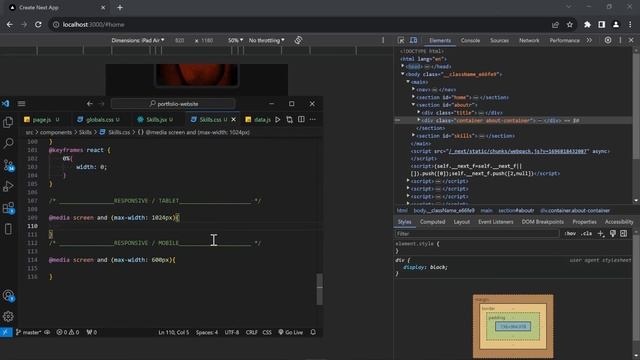The height and width of the screenshot is (360, 640).
Task: Open the DevTools Performance tab
Action: pos(564,40)
